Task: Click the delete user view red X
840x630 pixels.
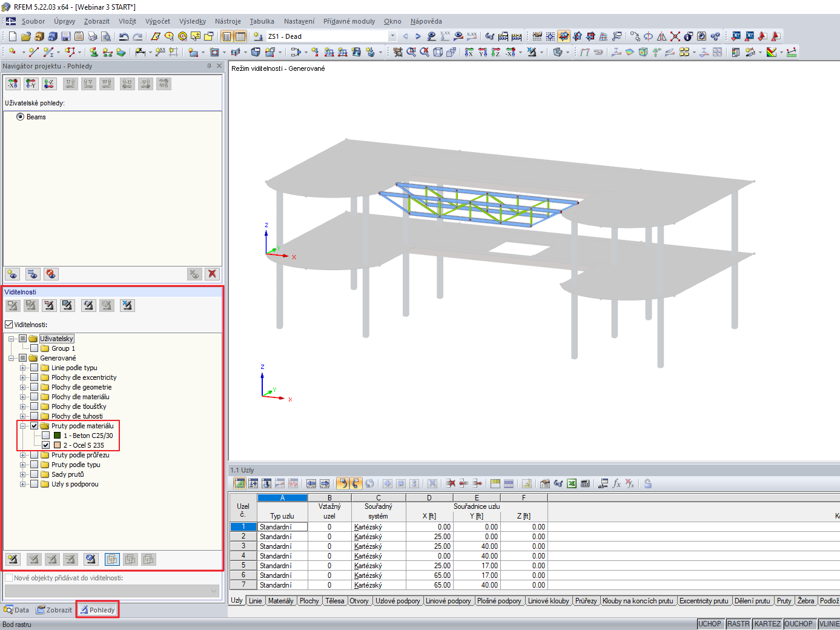Action: [x=212, y=274]
